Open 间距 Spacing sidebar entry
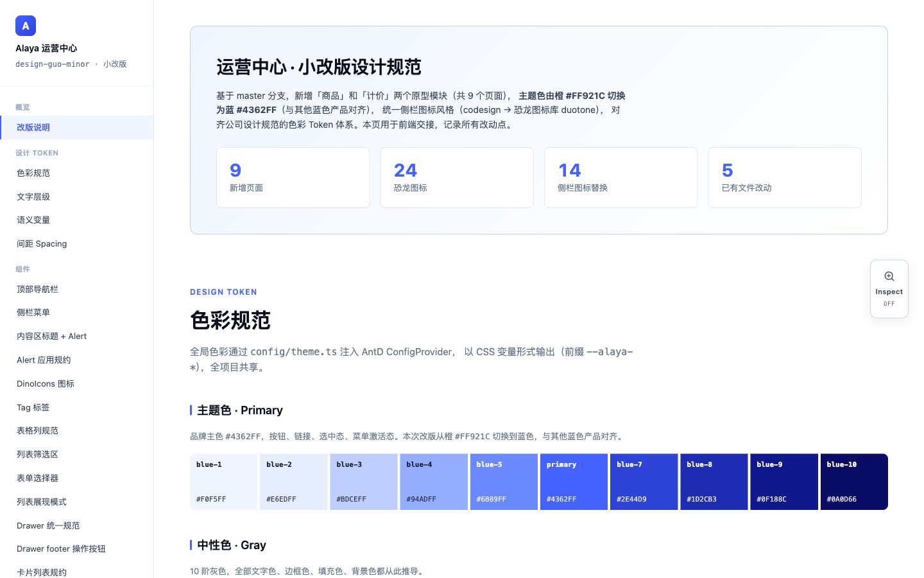The image size is (924, 578). point(76,243)
